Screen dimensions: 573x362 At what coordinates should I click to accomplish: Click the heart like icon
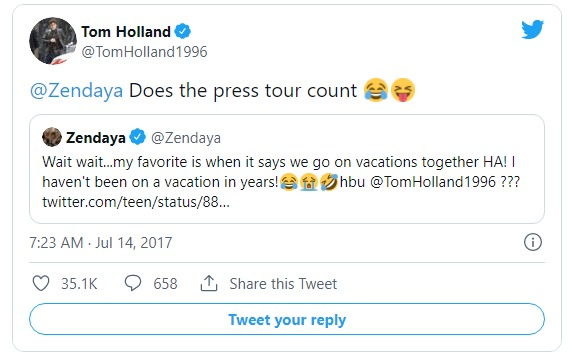tap(41, 283)
